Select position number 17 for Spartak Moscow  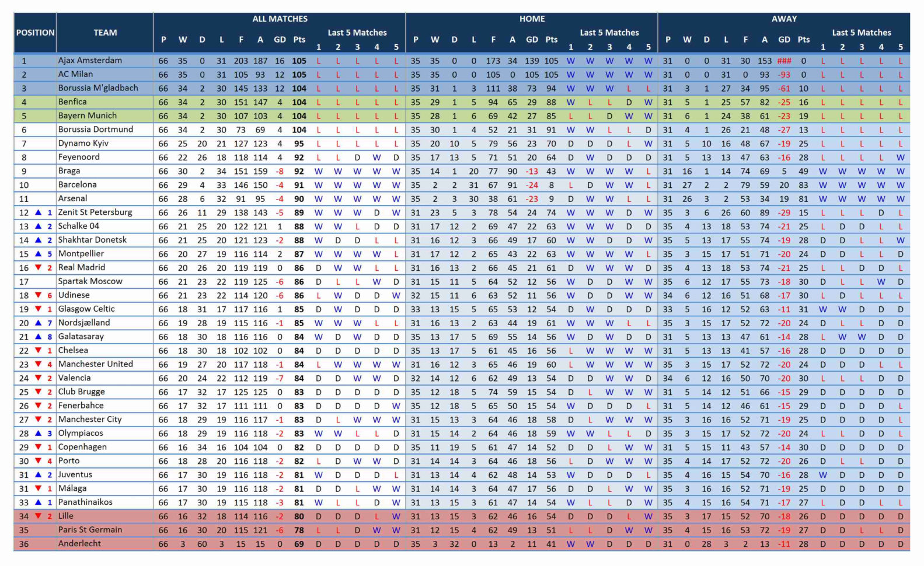coord(24,281)
